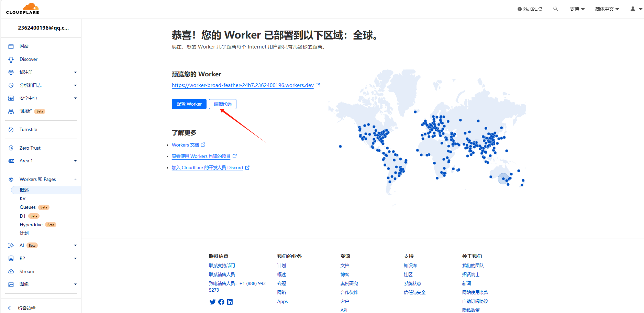
Task: Click the Zero Trust shield icon
Action: click(11, 148)
